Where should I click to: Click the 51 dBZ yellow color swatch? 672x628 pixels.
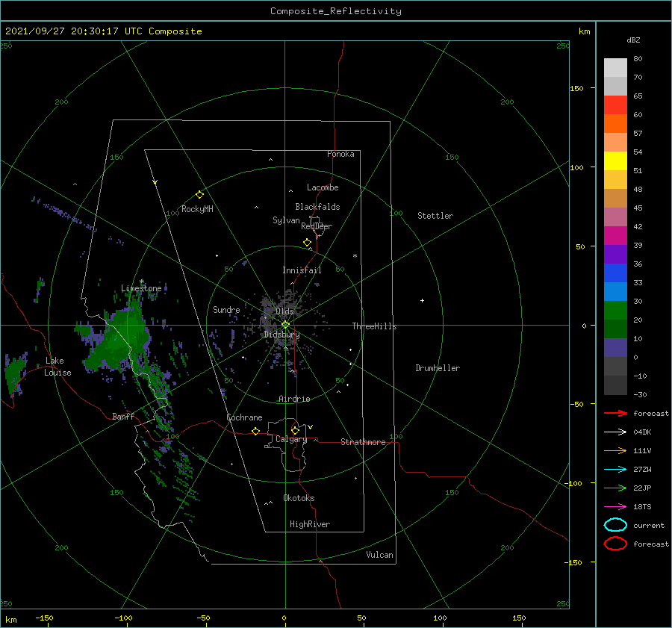point(615,161)
